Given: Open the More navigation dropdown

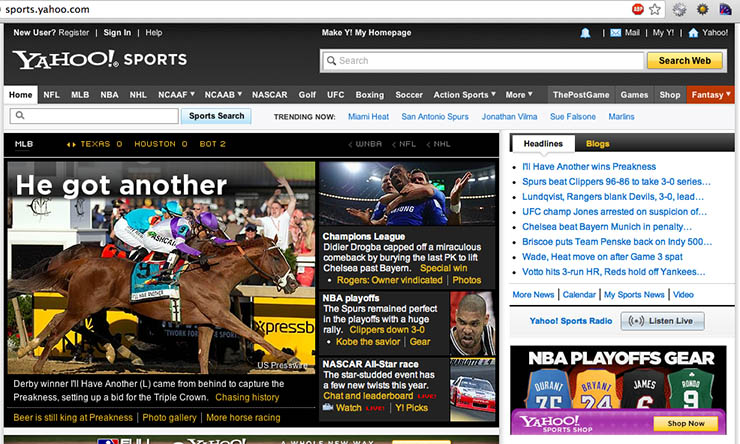Looking at the screenshot, I should pyautogui.click(x=519, y=94).
